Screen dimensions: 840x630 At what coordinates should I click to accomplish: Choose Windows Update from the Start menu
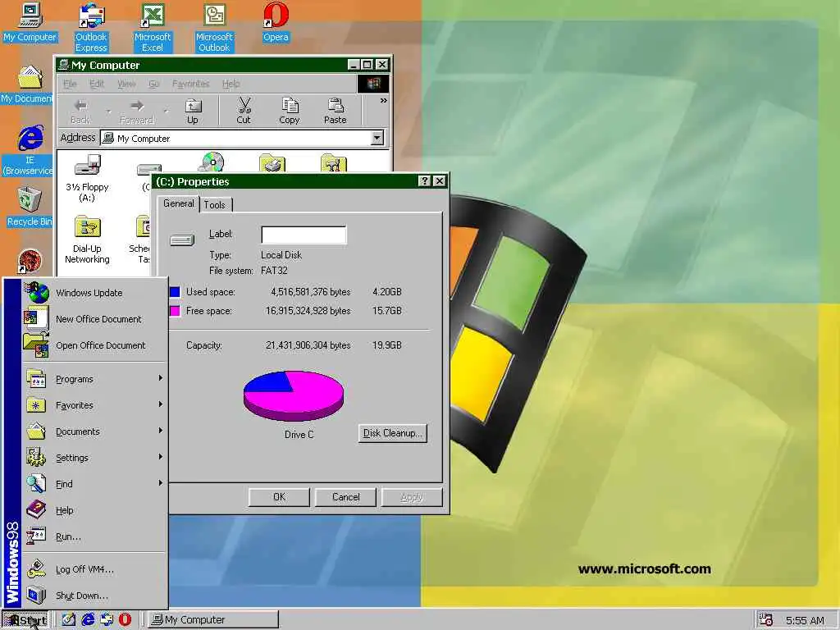click(x=95, y=293)
